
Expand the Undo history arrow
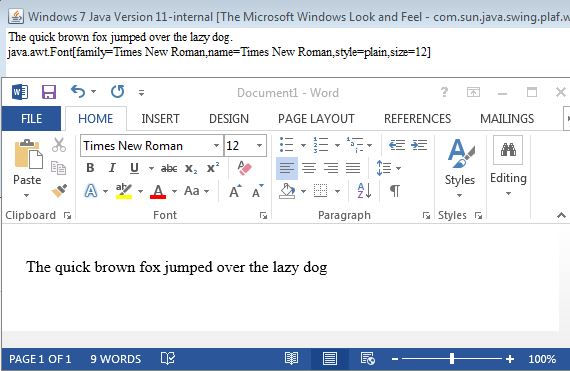(94, 92)
